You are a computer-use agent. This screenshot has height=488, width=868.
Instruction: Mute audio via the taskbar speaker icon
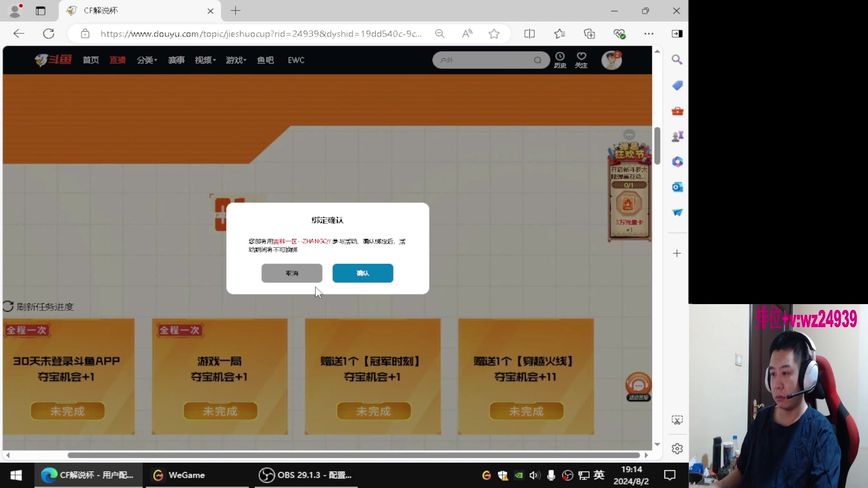coord(534,475)
